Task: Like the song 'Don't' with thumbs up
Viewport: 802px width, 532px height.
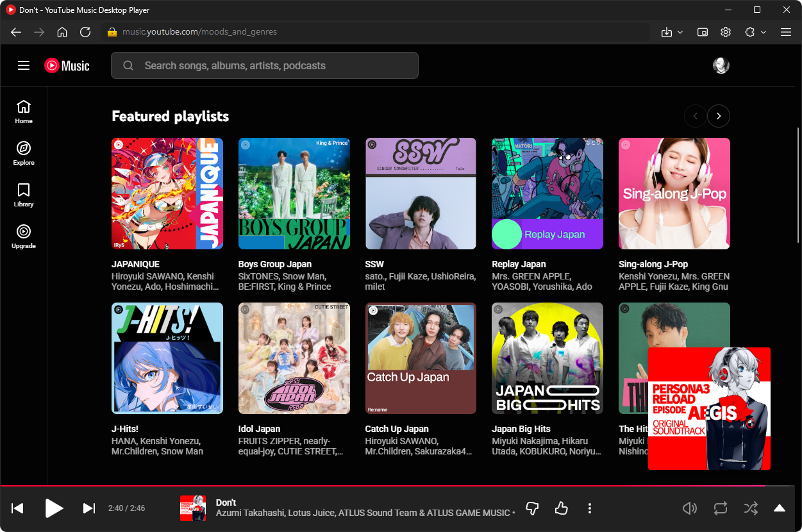Action: point(561,508)
